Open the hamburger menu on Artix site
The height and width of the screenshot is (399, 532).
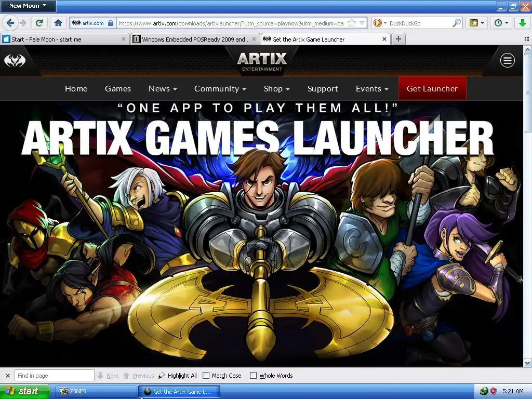click(507, 61)
